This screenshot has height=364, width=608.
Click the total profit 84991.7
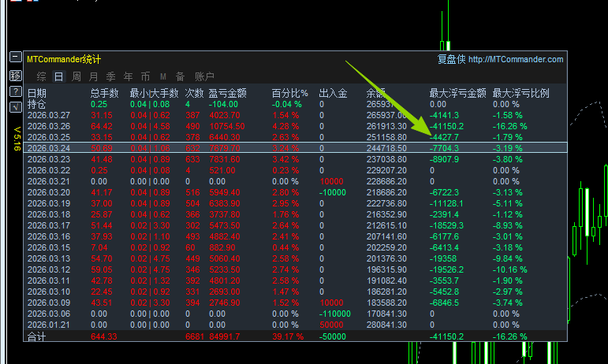coord(225,336)
